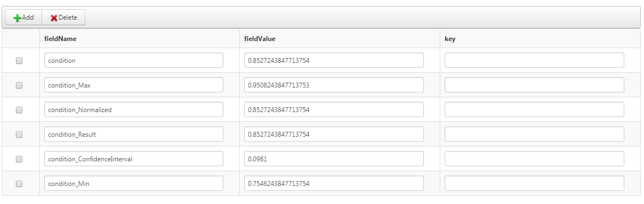Click the key column header
This screenshot has height=204, width=644.
tap(450, 39)
